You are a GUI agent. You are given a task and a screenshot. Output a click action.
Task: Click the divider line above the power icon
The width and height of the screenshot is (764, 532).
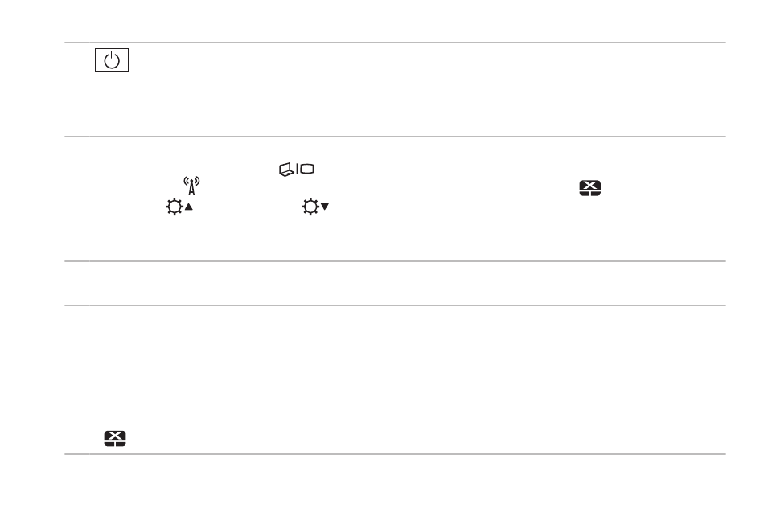(395, 43)
